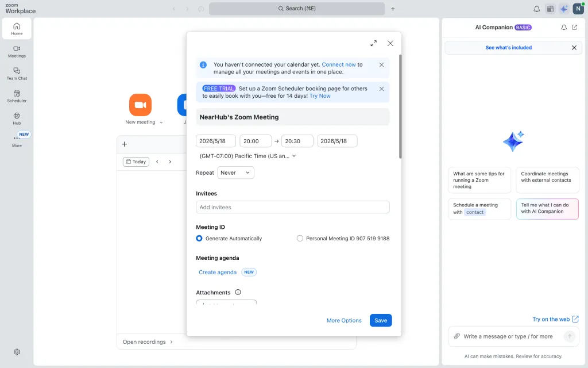
Task: Select Coordinate meetings with external contacts prompt
Action: 547,180
